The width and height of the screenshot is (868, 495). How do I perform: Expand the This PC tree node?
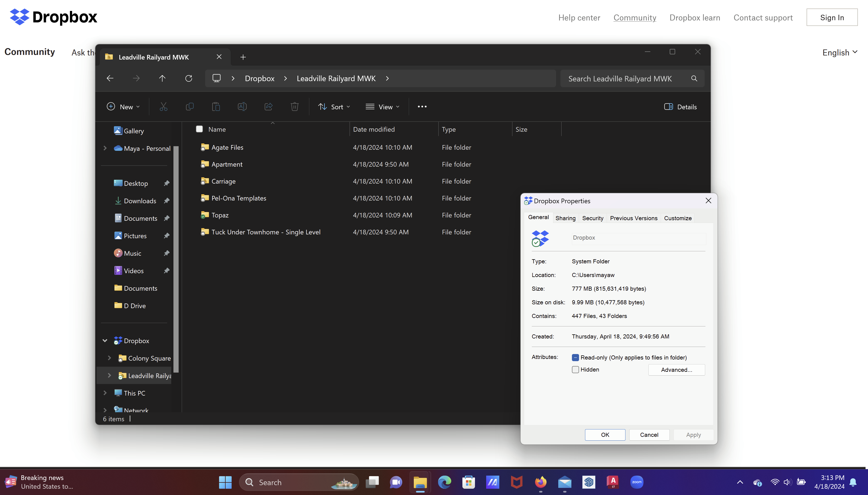click(105, 393)
